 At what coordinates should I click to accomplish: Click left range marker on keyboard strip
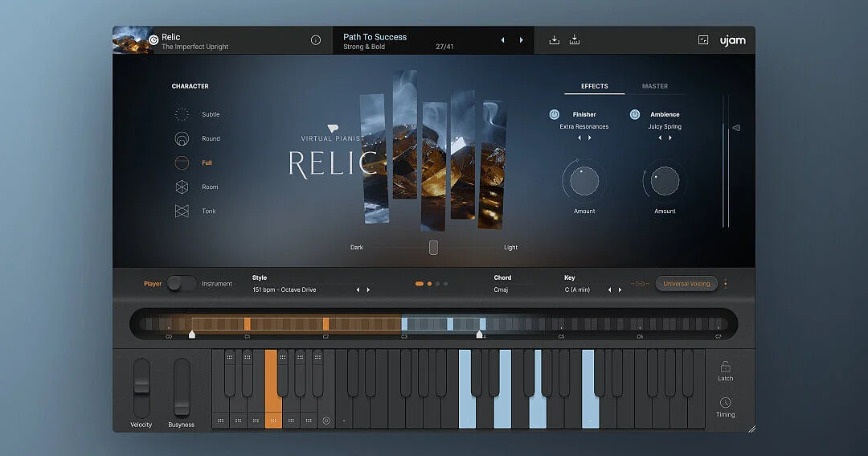(192, 335)
